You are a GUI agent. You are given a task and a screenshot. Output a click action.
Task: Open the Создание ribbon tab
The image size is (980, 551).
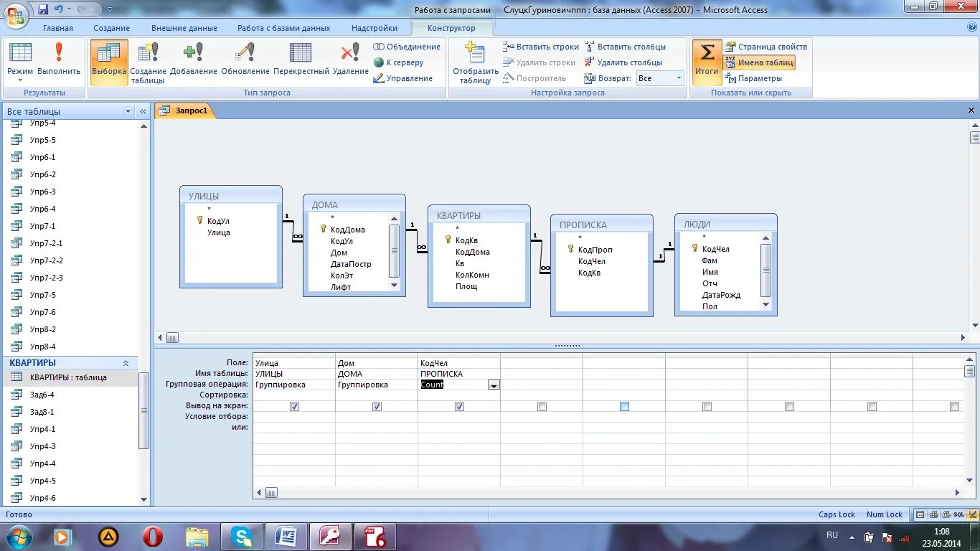[111, 28]
